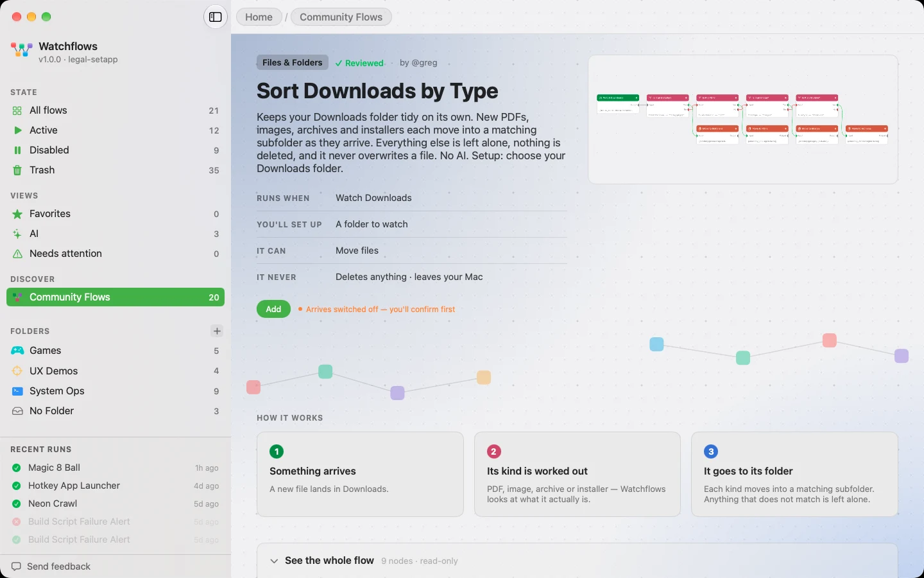Screen dimensions: 924x578
Task: Open the No Folder group
Action: (x=116, y=411)
